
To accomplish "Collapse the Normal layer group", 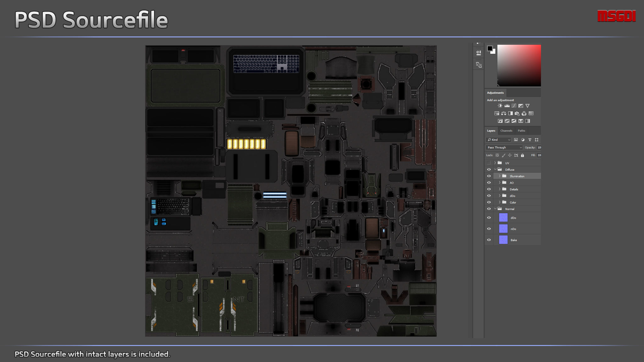I will point(495,209).
